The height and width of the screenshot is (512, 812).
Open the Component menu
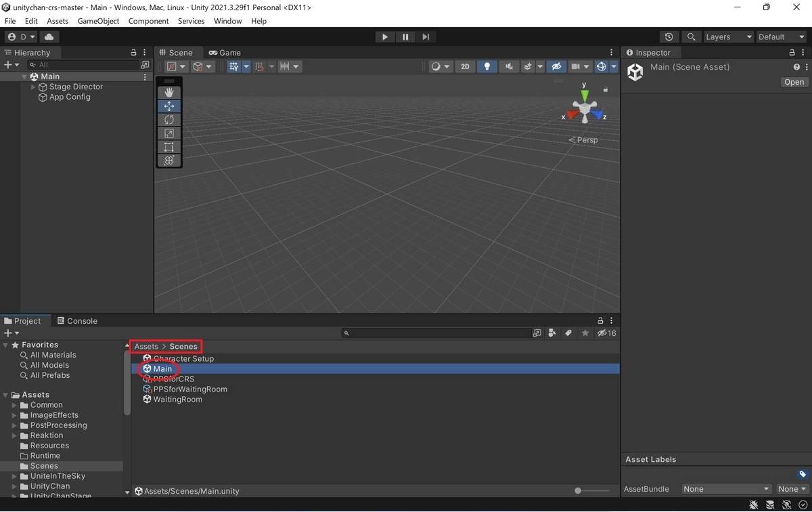(x=149, y=21)
